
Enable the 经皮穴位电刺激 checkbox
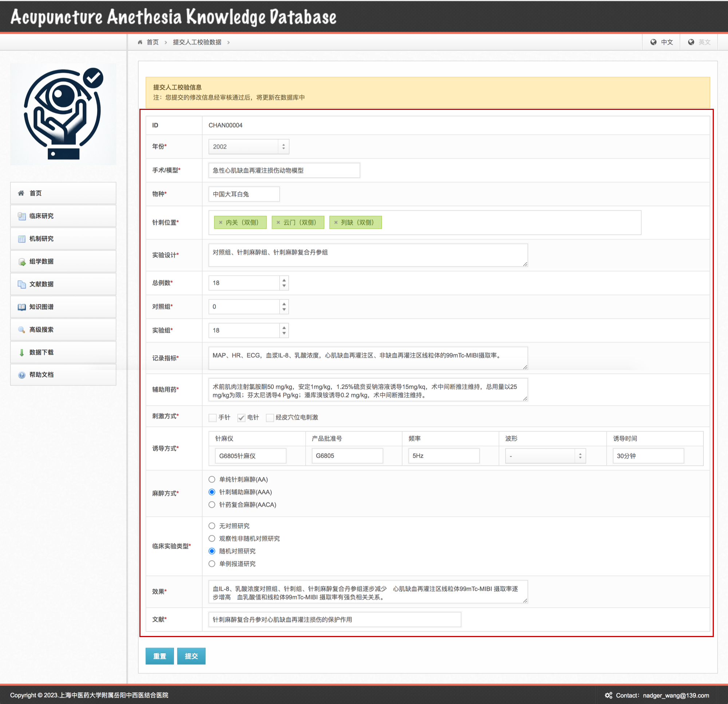click(x=270, y=418)
